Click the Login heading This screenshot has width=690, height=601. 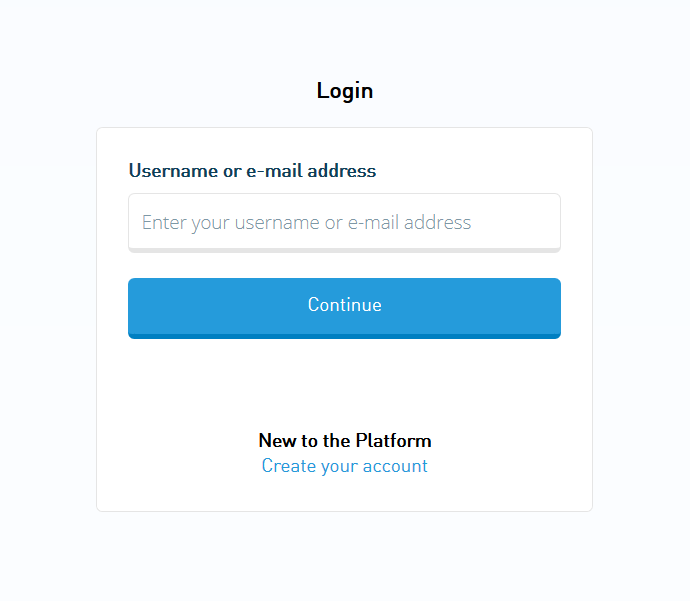pos(345,91)
